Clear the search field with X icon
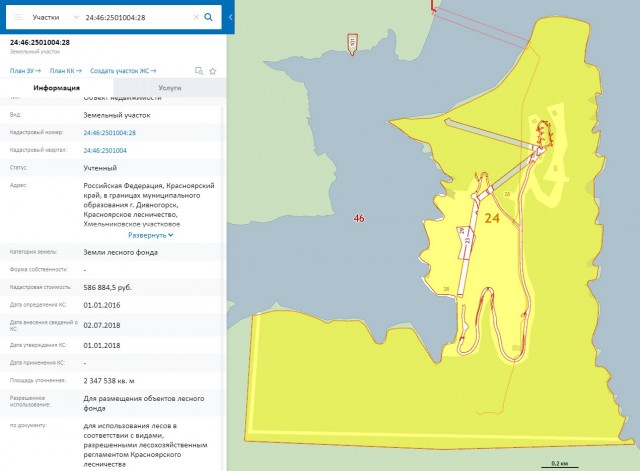Screen dimensions: 640x471 pos(196,17)
